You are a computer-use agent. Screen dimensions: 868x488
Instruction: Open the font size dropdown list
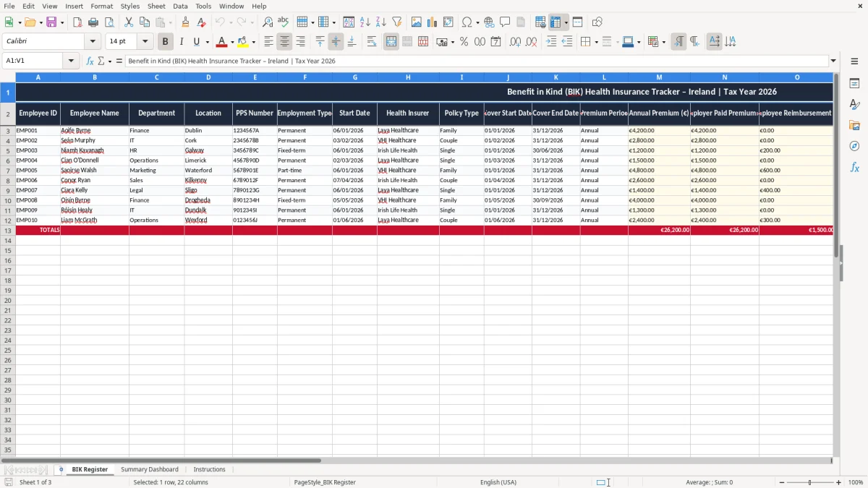coord(145,42)
